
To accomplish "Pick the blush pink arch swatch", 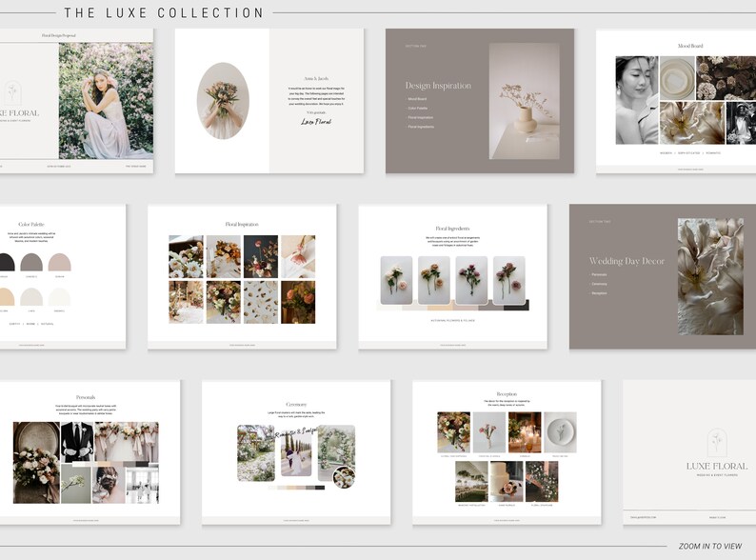I will point(59,263).
